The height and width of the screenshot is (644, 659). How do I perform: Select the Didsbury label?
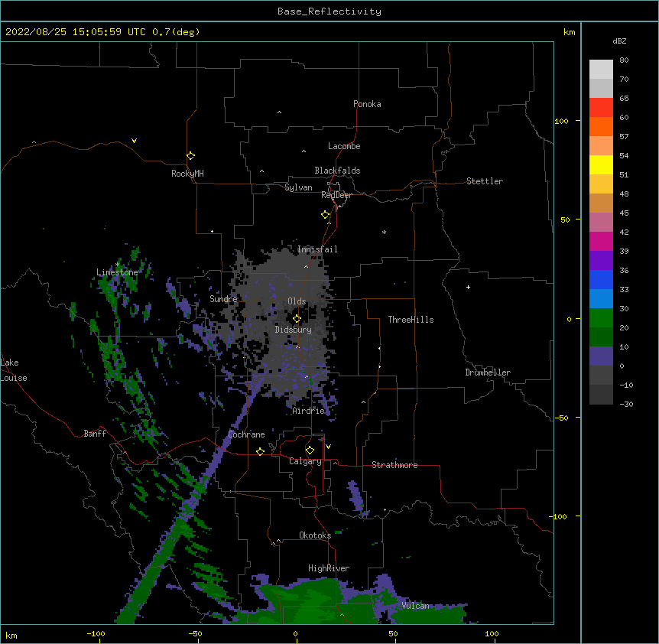coord(294,330)
